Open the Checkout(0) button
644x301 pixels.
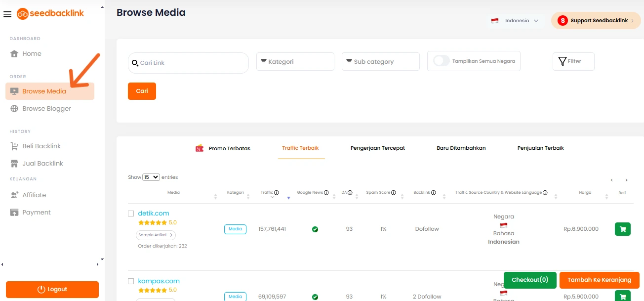pos(530,280)
